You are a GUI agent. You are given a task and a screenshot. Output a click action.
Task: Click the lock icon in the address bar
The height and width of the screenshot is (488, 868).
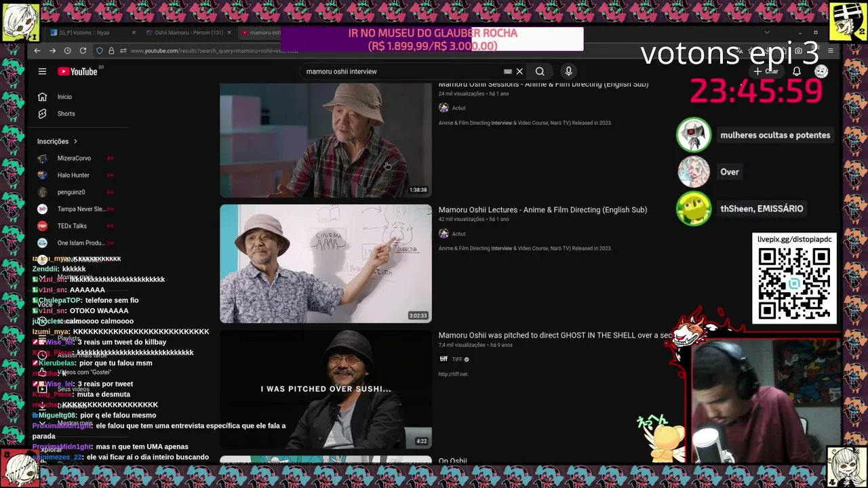coord(111,51)
